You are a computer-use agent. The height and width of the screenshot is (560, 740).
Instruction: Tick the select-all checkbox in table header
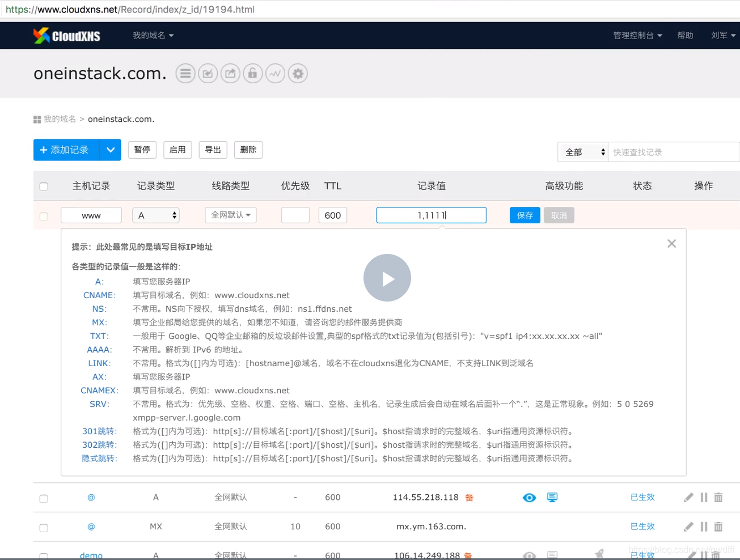[x=44, y=186]
